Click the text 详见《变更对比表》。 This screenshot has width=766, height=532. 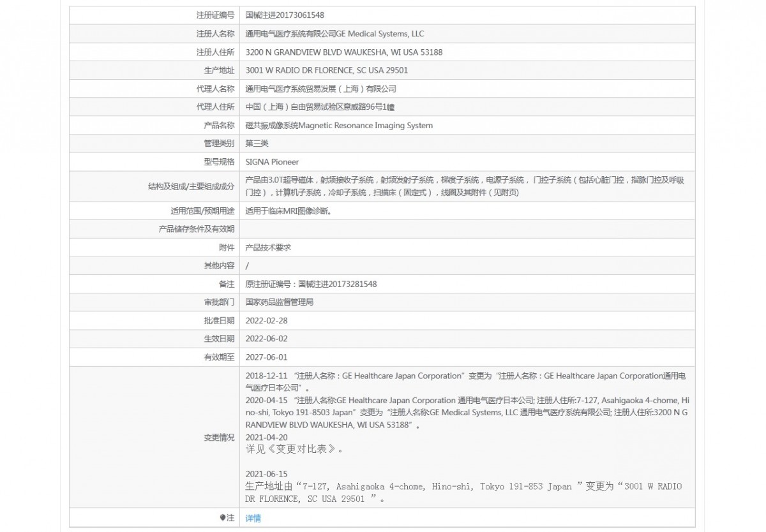click(295, 449)
